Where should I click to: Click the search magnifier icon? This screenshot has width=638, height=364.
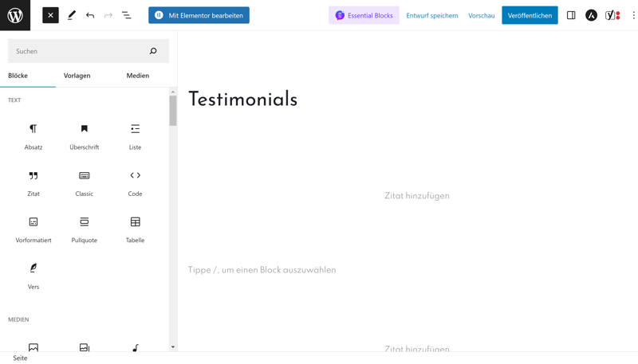pyautogui.click(x=153, y=51)
